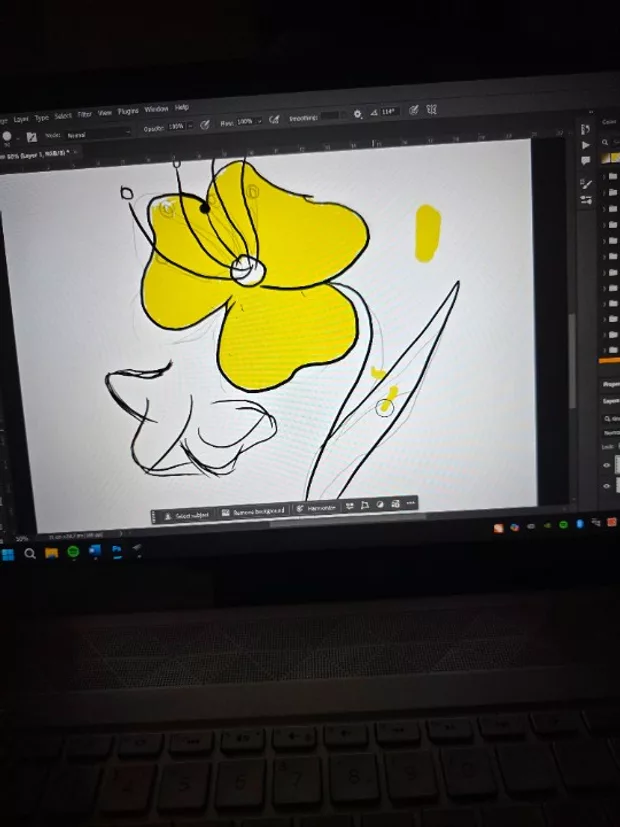Screen dimensions: 620x827
Task: Open symmetry paint butterfly icon
Action: tap(432, 109)
